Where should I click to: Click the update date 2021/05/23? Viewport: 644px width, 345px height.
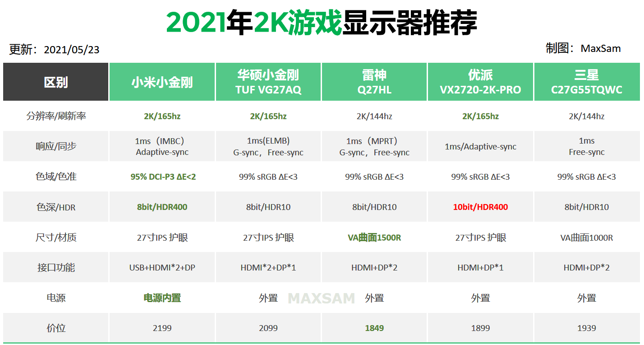tap(71, 50)
